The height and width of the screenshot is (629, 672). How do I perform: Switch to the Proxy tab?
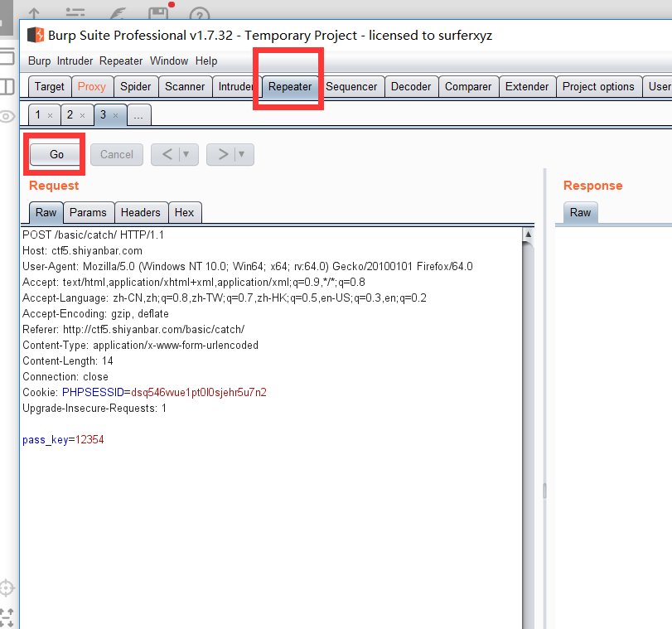[x=92, y=87]
